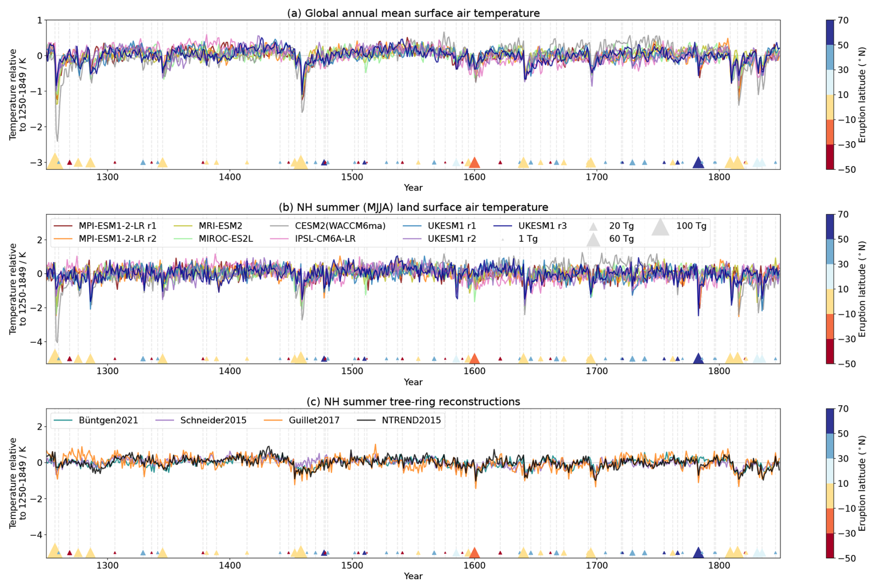876x588 pixels.
Task: Select NTREND2015 in the tree-ring legend
Action: click(x=411, y=420)
